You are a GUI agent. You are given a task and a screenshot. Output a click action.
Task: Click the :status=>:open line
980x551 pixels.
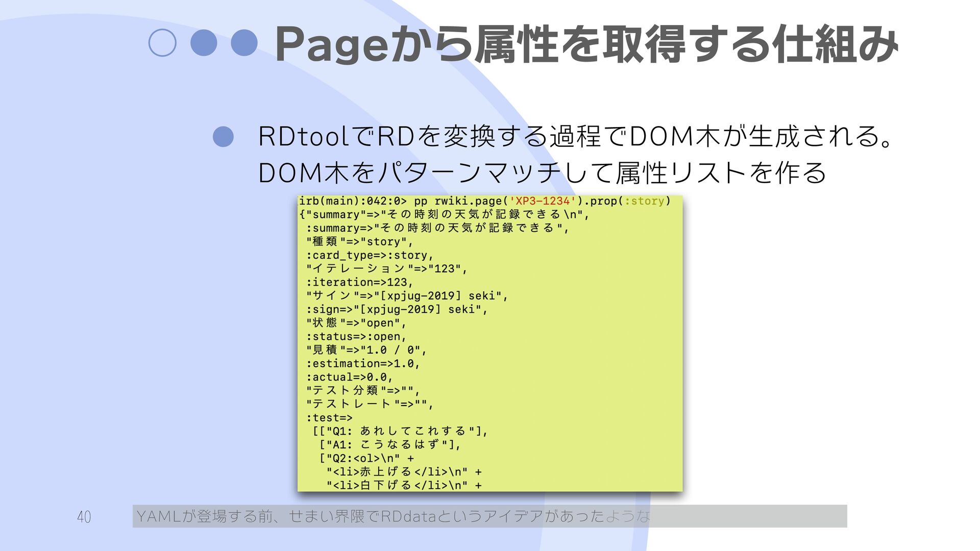point(356,337)
